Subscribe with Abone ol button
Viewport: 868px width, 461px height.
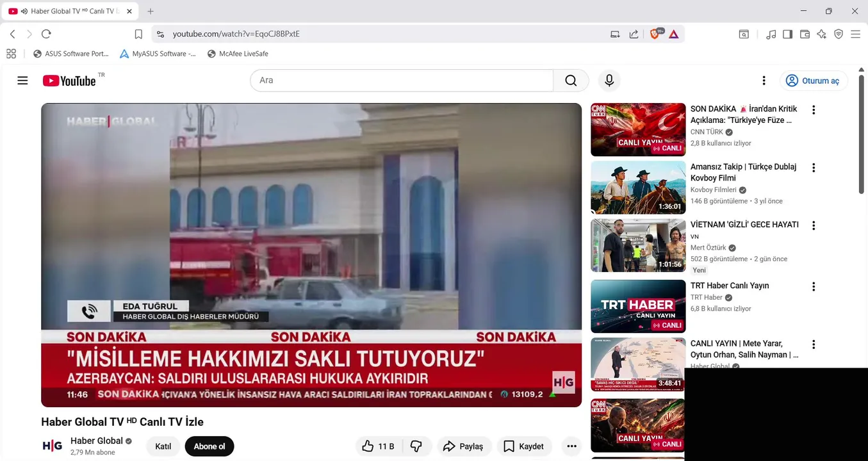[x=209, y=446]
